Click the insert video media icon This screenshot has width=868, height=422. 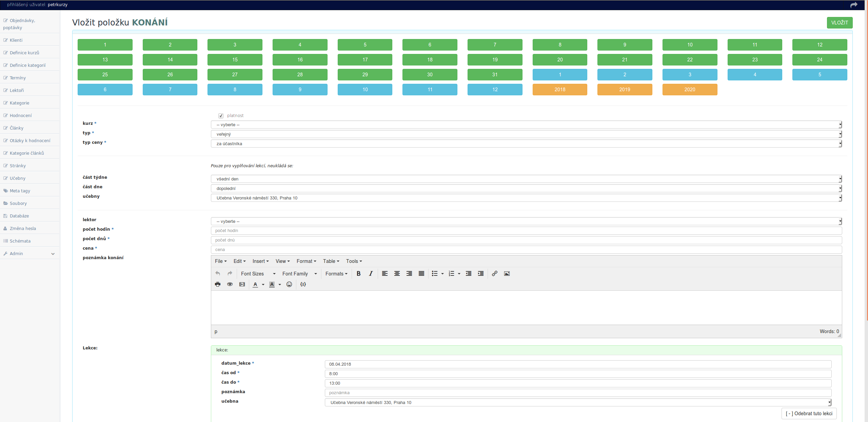[242, 284]
